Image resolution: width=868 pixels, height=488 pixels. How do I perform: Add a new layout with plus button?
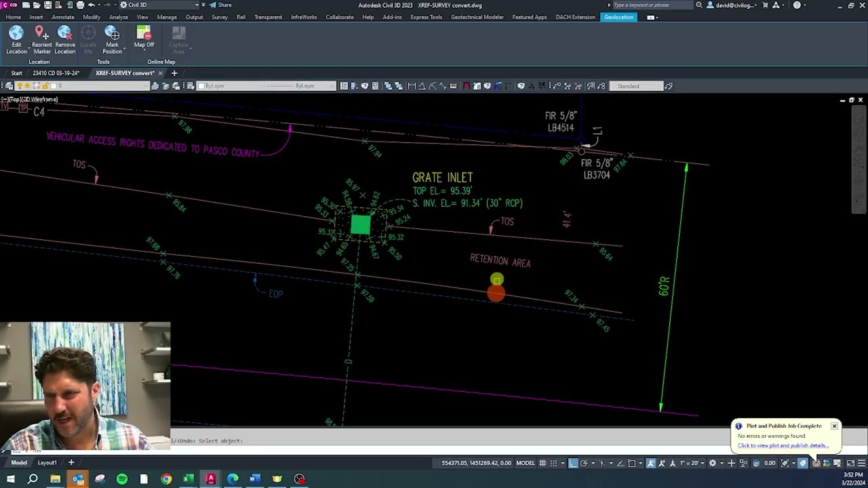coord(71,462)
